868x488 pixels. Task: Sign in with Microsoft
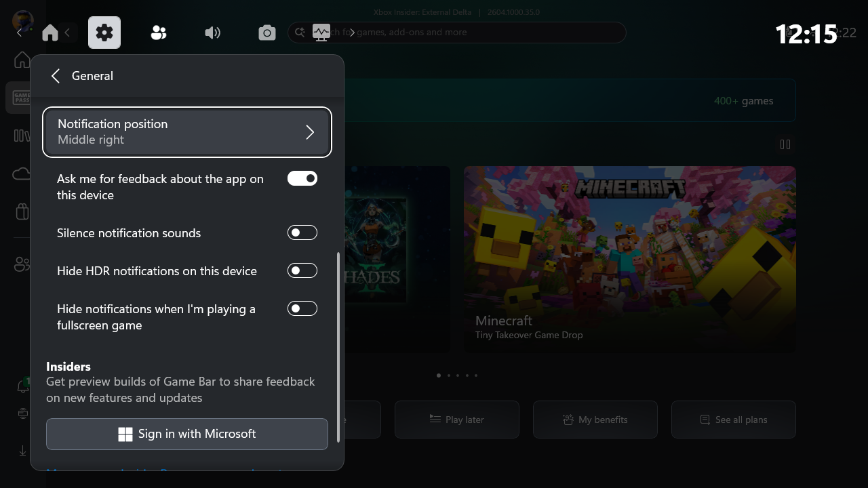(187, 434)
